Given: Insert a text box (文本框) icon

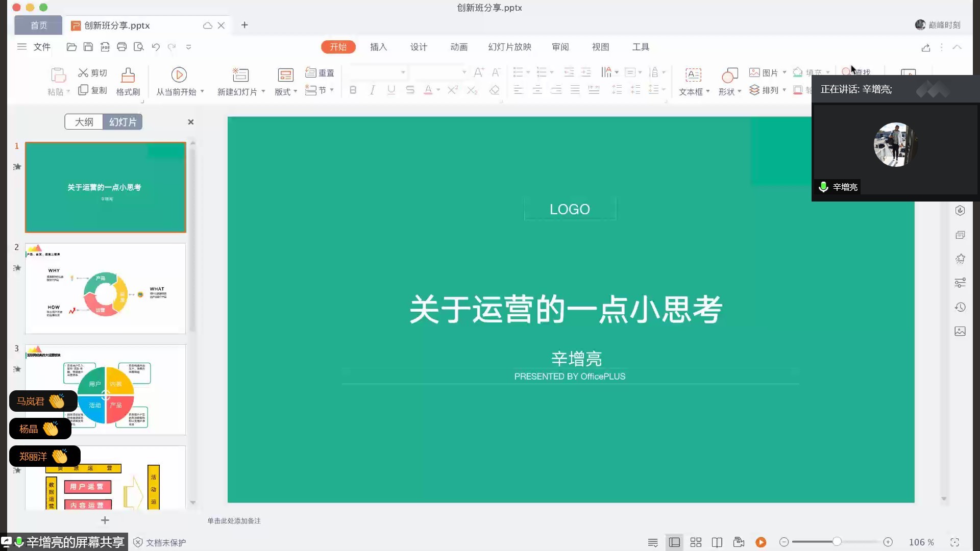Looking at the screenshot, I should pos(693,75).
